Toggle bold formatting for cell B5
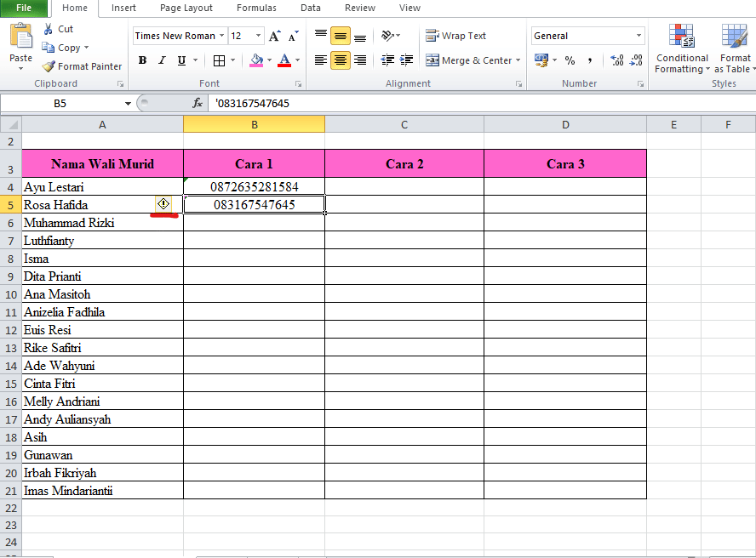 (142, 60)
